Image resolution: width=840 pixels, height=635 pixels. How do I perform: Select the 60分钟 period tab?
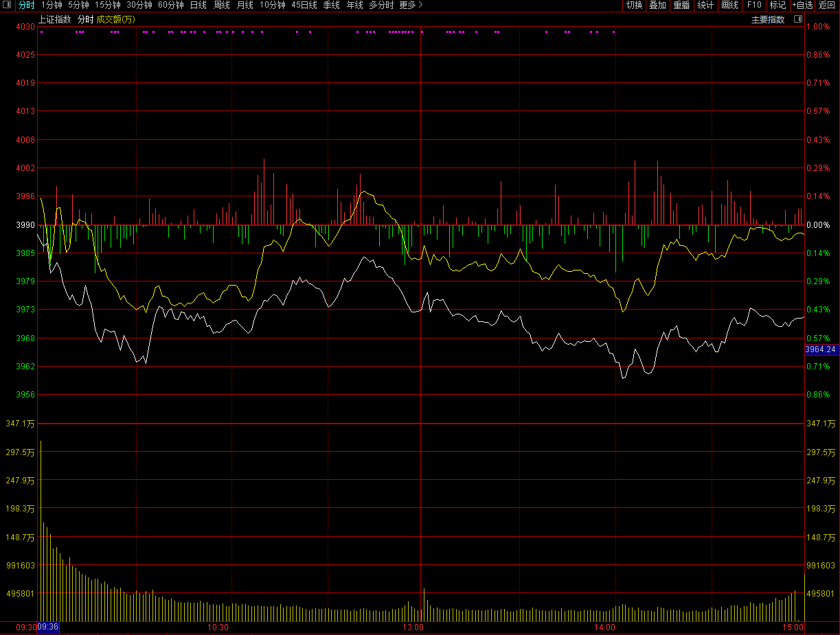(171, 5)
